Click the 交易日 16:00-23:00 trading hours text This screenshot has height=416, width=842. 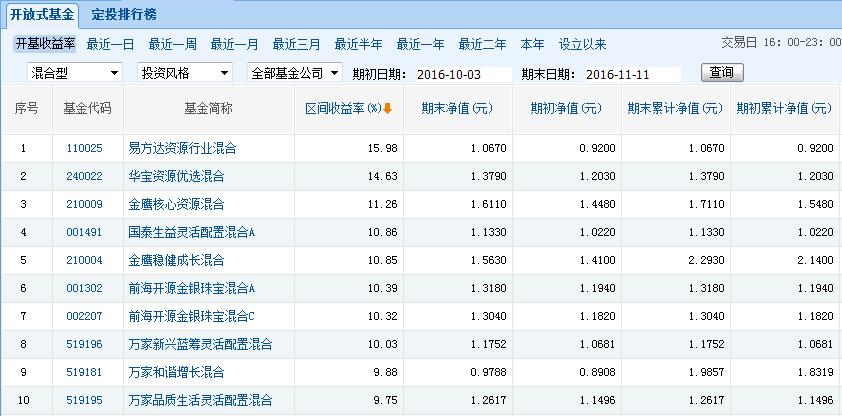pyautogui.click(x=781, y=43)
